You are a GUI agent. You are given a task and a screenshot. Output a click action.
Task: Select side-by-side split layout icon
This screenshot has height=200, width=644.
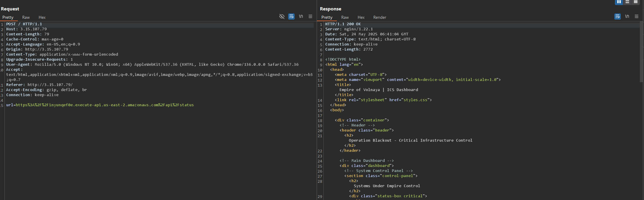pyautogui.click(x=619, y=2)
